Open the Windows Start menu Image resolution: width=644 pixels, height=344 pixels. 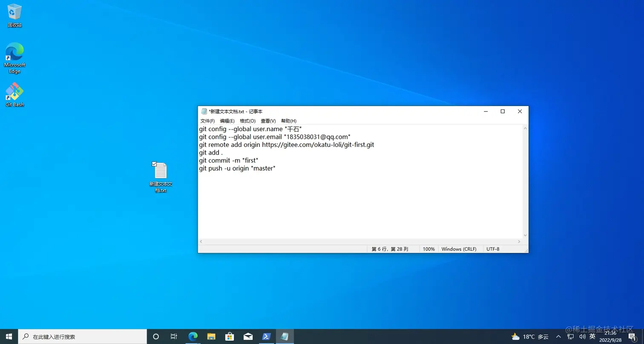point(9,336)
